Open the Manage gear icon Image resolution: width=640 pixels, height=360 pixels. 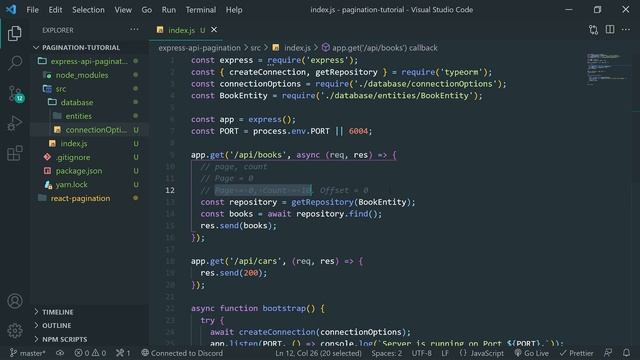pos(15,330)
